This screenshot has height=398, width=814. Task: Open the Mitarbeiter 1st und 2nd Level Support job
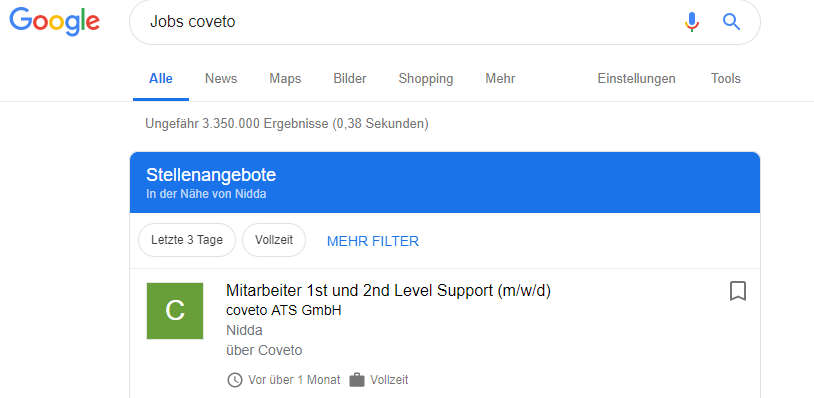(388, 291)
